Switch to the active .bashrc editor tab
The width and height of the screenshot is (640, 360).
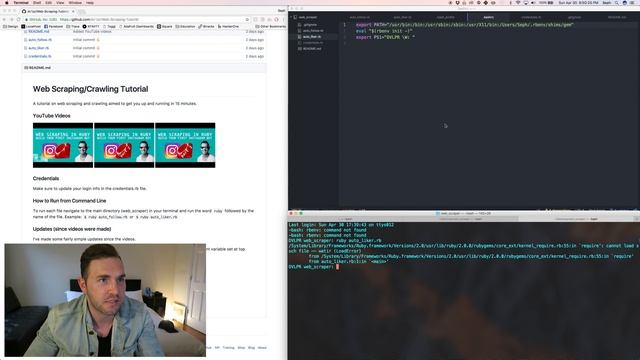489,17
